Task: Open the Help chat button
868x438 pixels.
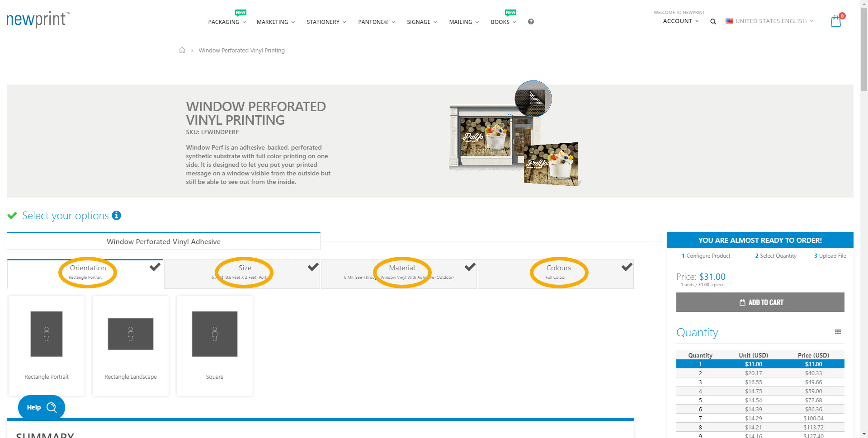Action: coord(41,407)
